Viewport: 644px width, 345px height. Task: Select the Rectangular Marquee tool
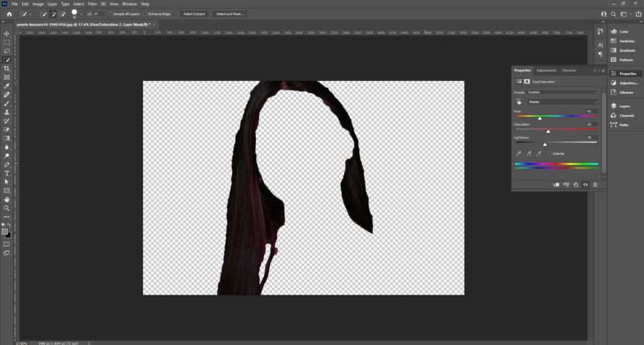click(6, 42)
